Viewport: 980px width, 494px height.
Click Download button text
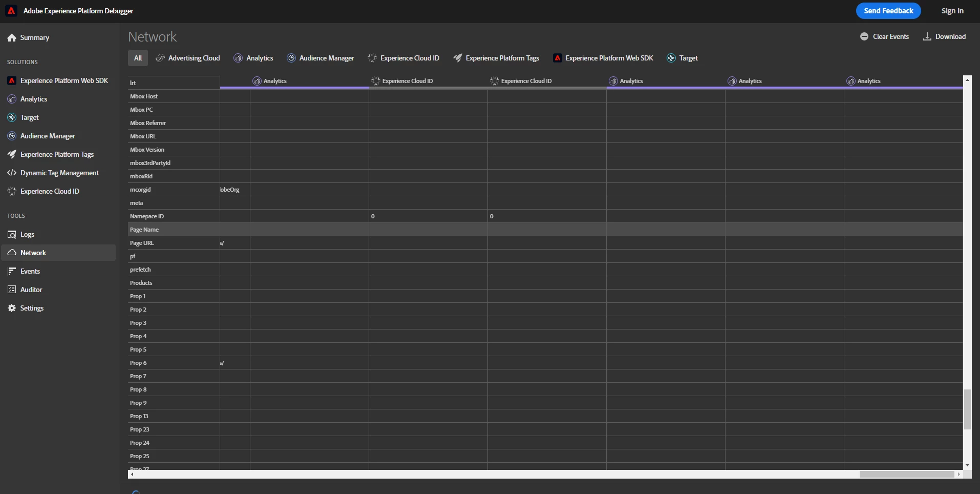pos(950,37)
